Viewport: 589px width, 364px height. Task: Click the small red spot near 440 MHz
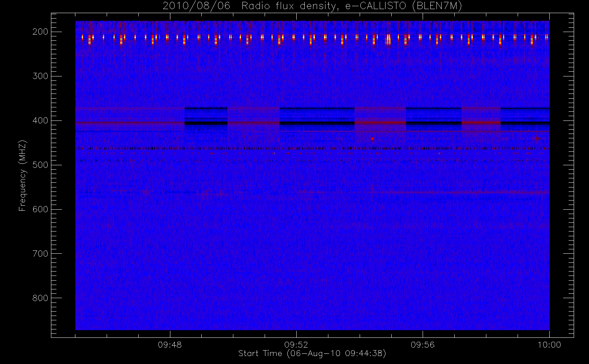pyautogui.click(x=372, y=139)
